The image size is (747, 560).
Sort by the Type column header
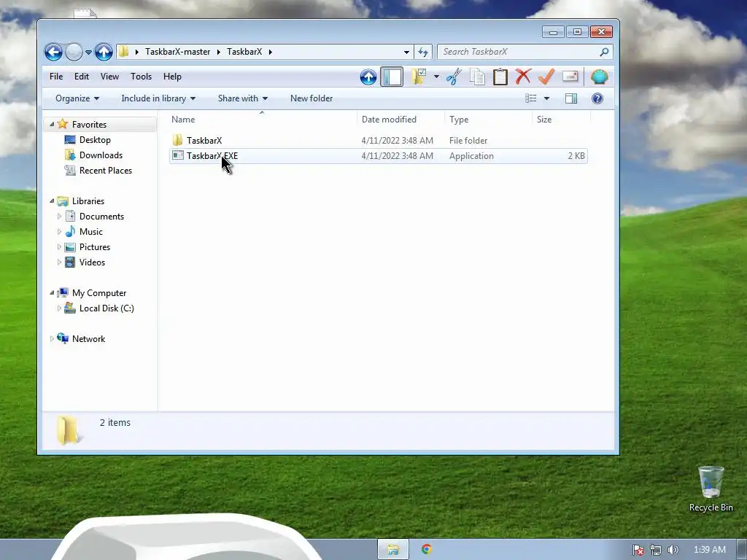click(x=487, y=120)
